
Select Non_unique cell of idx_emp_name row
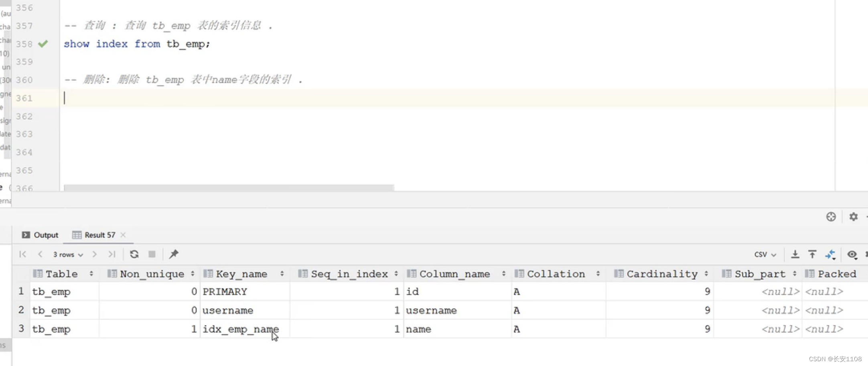click(149, 329)
